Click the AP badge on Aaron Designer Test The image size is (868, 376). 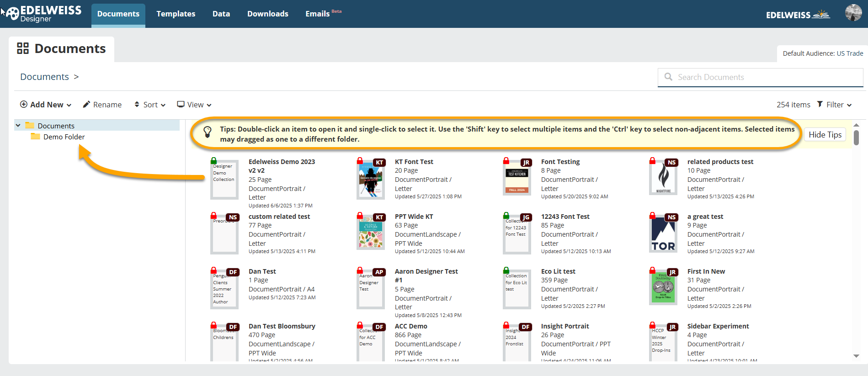coord(379,272)
